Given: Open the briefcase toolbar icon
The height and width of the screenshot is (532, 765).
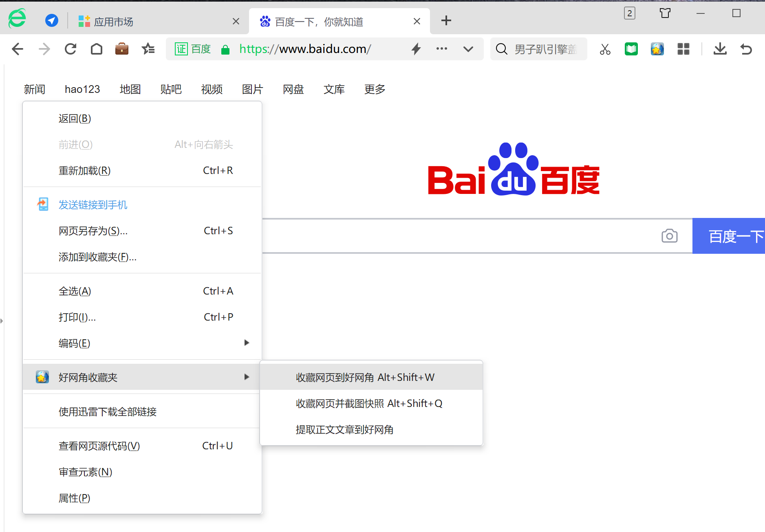Looking at the screenshot, I should [x=122, y=49].
